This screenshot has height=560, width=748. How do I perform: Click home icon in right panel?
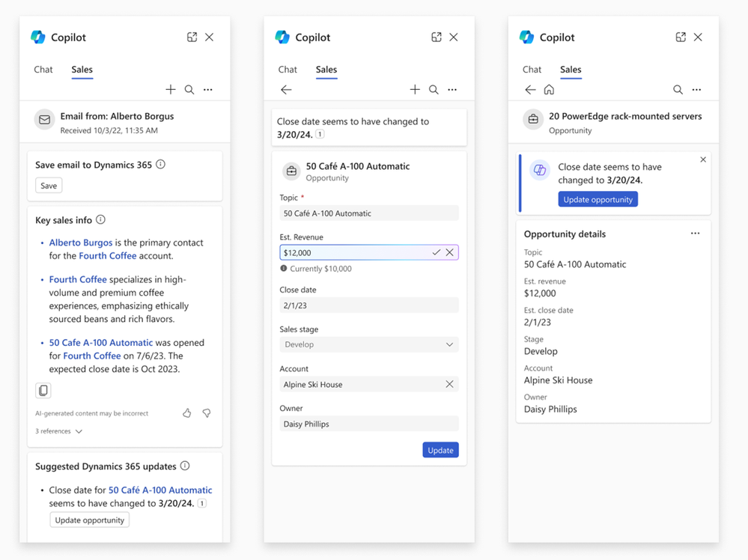(549, 90)
